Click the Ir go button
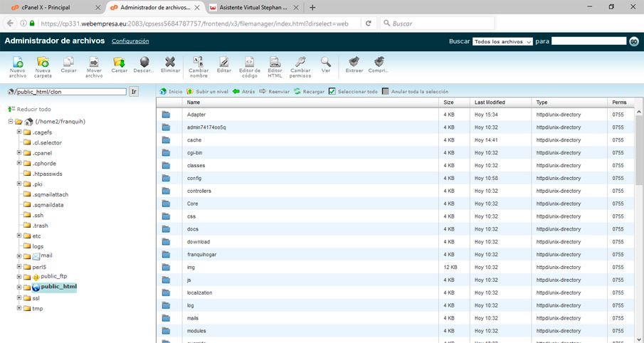Viewport: 644px width, 343px height. click(134, 92)
